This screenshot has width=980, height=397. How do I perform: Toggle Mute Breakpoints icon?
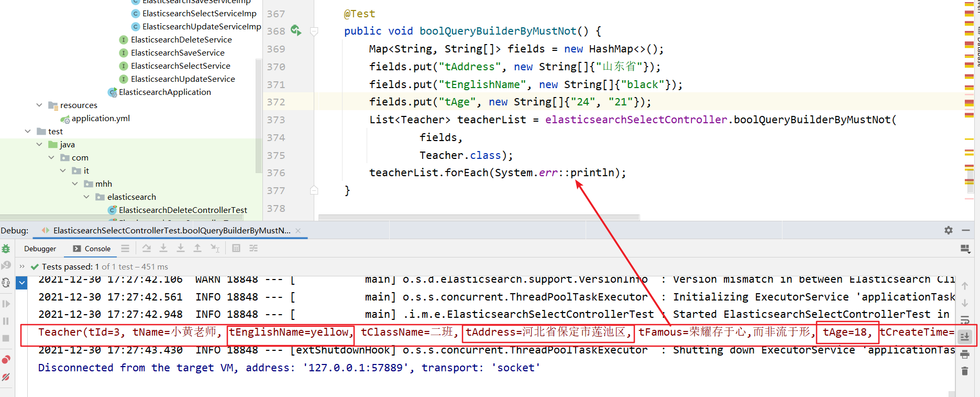pos(6,377)
